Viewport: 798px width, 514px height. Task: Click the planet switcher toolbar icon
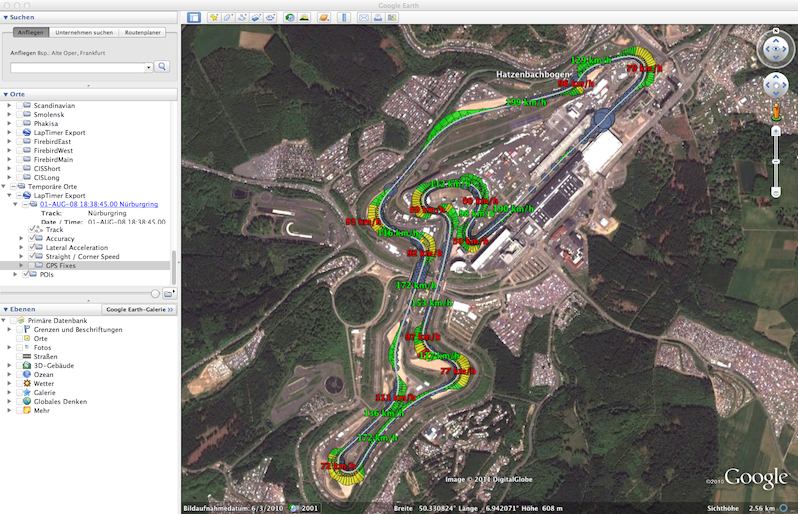pyautogui.click(x=324, y=17)
